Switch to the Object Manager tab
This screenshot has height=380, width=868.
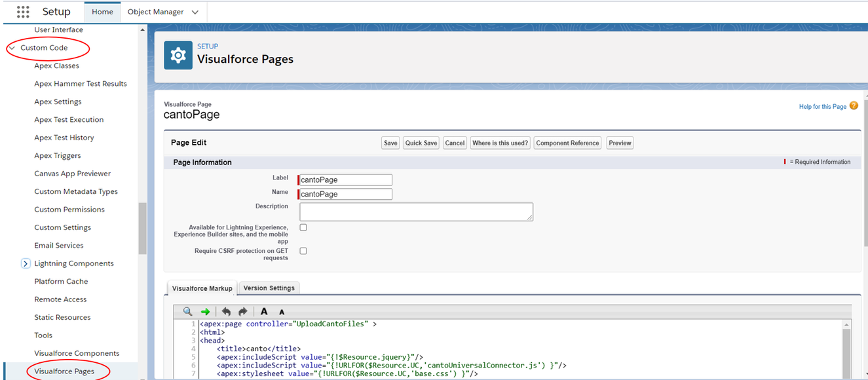click(x=156, y=12)
